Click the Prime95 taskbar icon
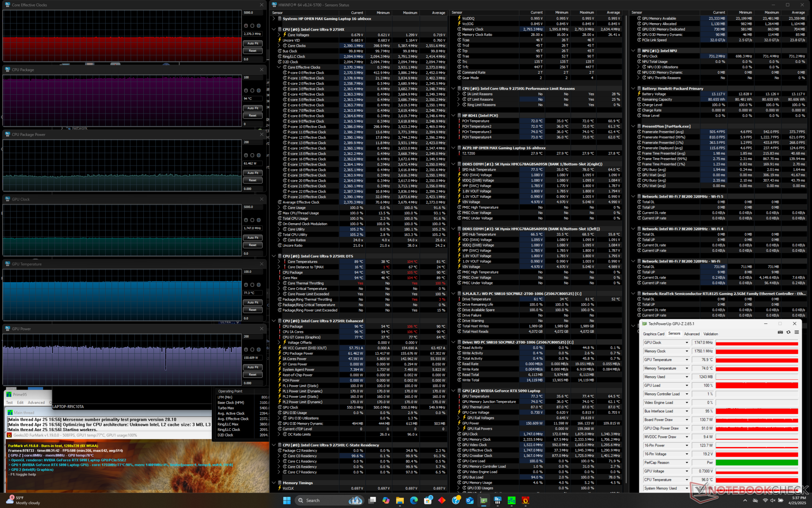 coord(512,500)
